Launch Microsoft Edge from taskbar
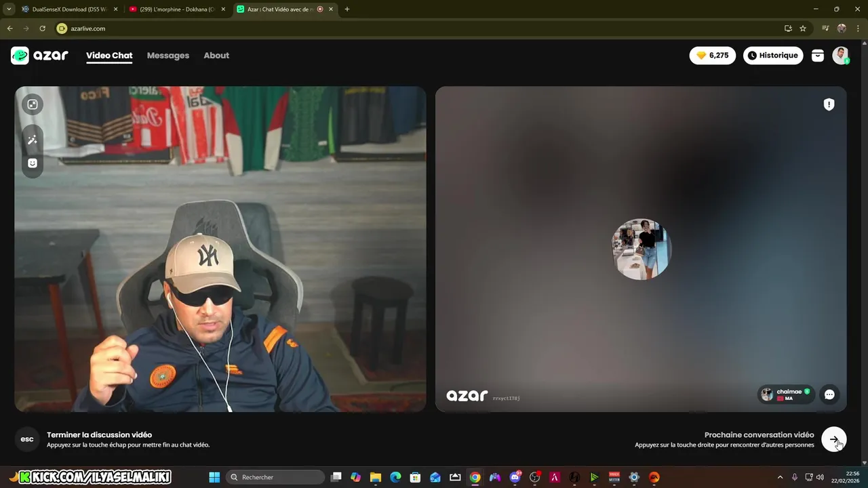The width and height of the screenshot is (868, 488). click(x=395, y=477)
